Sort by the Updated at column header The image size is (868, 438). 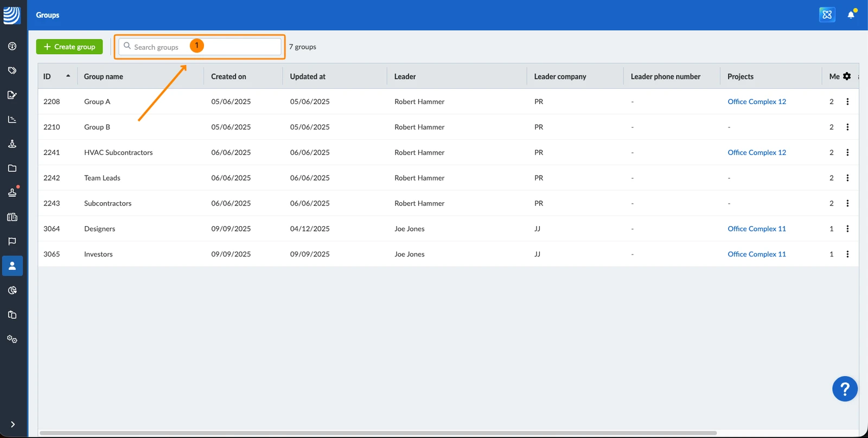point(308,76)
